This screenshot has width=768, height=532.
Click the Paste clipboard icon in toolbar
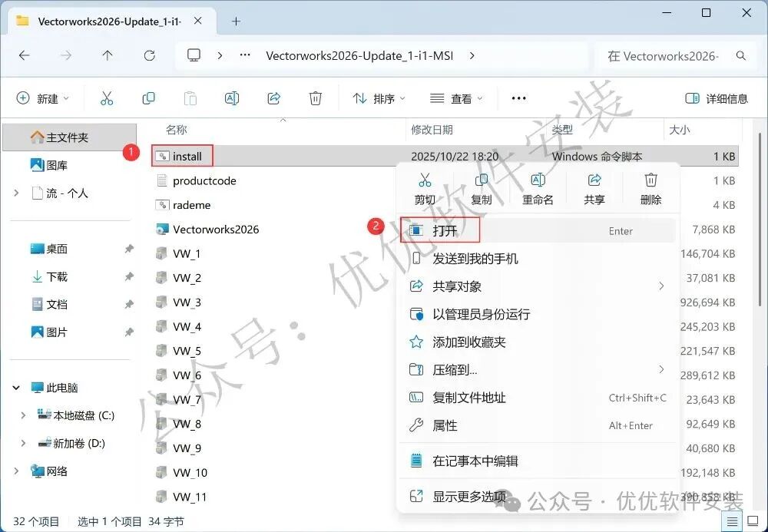190,98
